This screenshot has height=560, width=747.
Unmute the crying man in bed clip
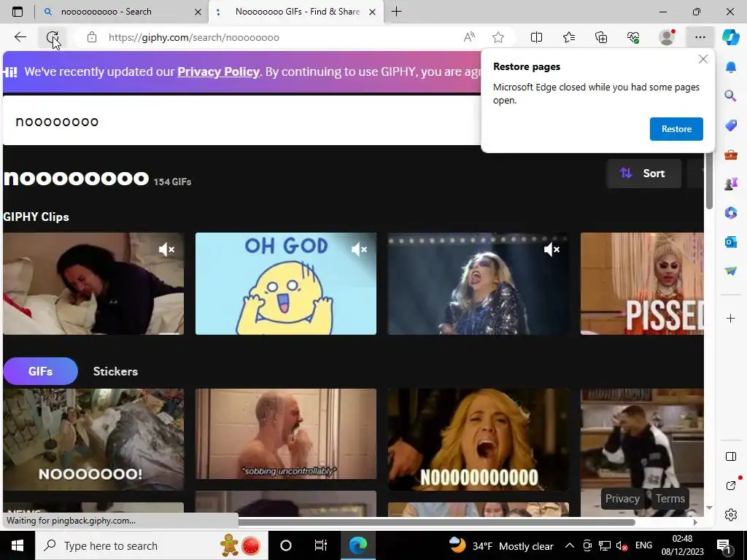[x=167, y=249]
